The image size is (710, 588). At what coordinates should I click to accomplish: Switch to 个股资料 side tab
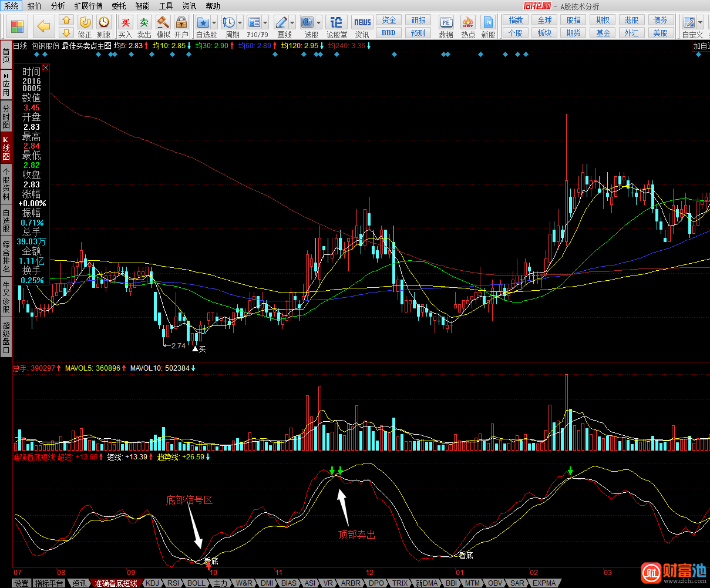coord(6,184)
